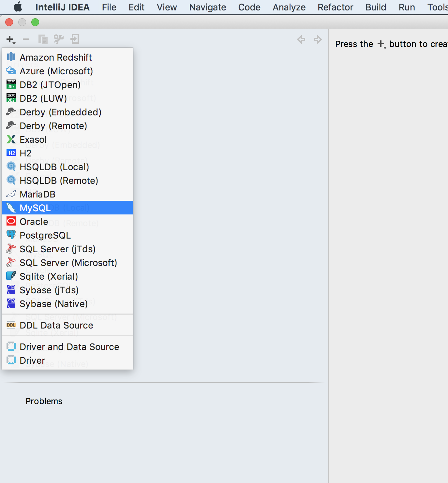Select Amazon Redshift from the list
Viewport: 448px width, 483px height.
pyautogui.click(x=67, y=57)
